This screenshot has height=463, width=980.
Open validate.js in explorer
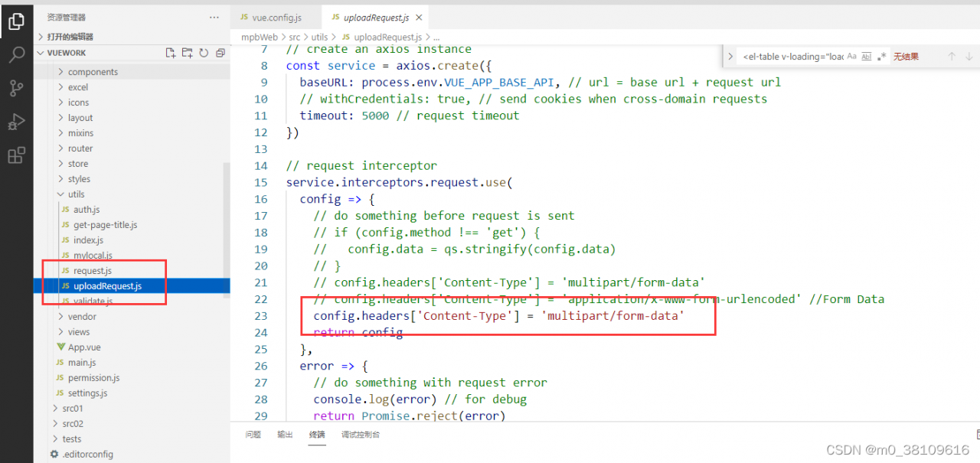(x=93, y=302)
